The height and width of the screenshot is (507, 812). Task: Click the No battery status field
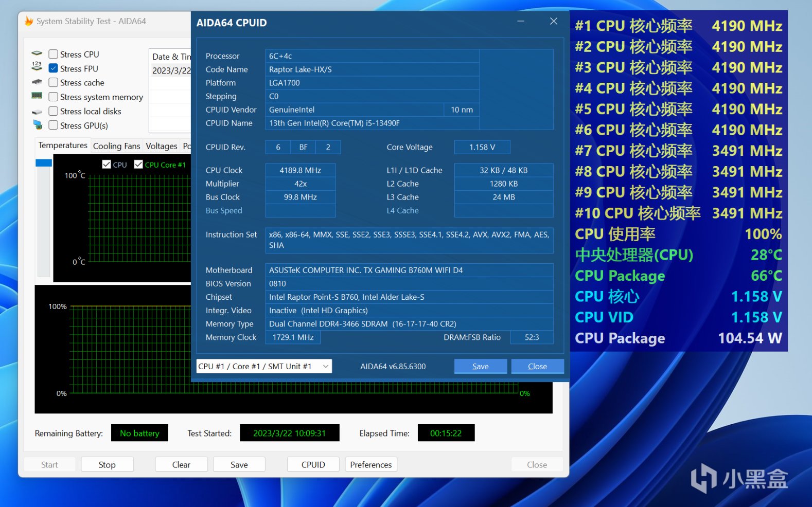(x=139, y=433)
